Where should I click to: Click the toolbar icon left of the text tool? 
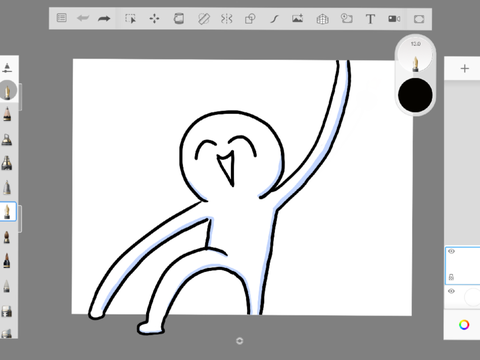346,18
